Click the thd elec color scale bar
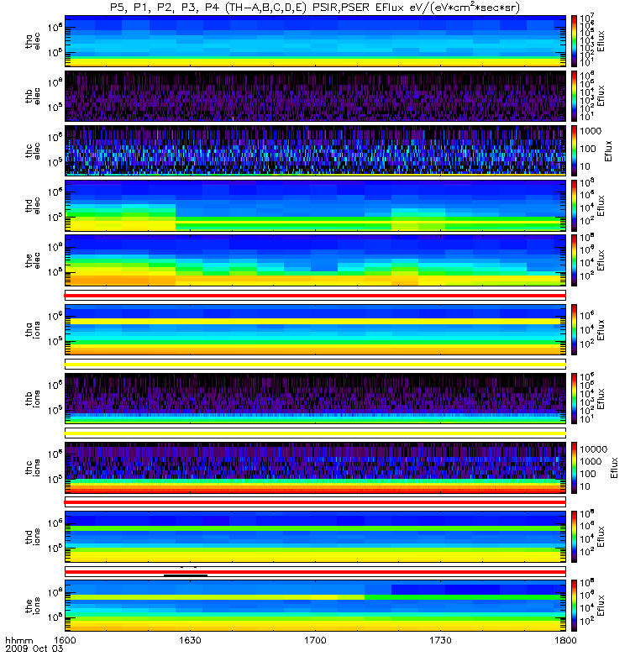The image size is (630, 672). coord(574,206)
